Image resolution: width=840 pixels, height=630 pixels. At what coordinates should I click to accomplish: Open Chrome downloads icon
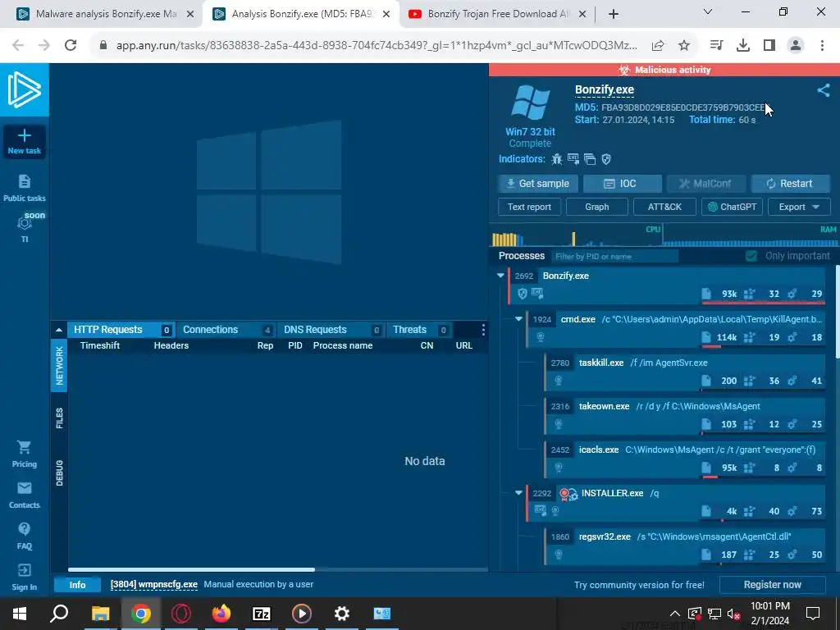[743, 45]
